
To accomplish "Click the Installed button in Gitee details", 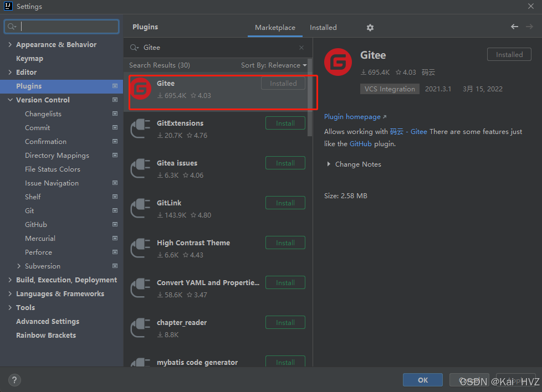I will click(x=509, y=55).
